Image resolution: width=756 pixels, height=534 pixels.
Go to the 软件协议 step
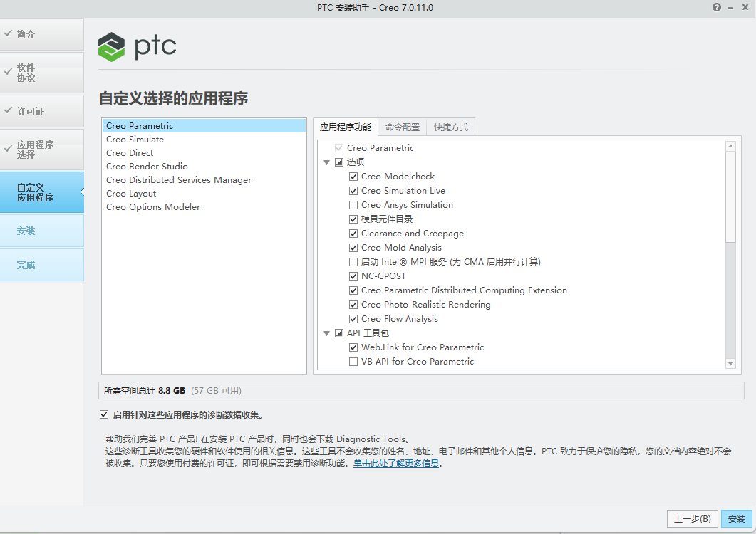click(x=42, y=73)
